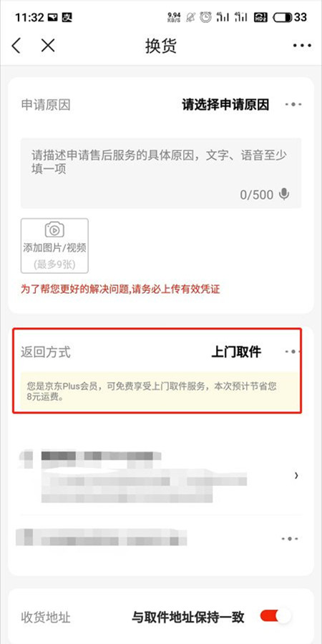The width and height of the screenshot is (322, 644).
Task: Tap the JD Plus free pickup notice
Action: pos(161,392)
